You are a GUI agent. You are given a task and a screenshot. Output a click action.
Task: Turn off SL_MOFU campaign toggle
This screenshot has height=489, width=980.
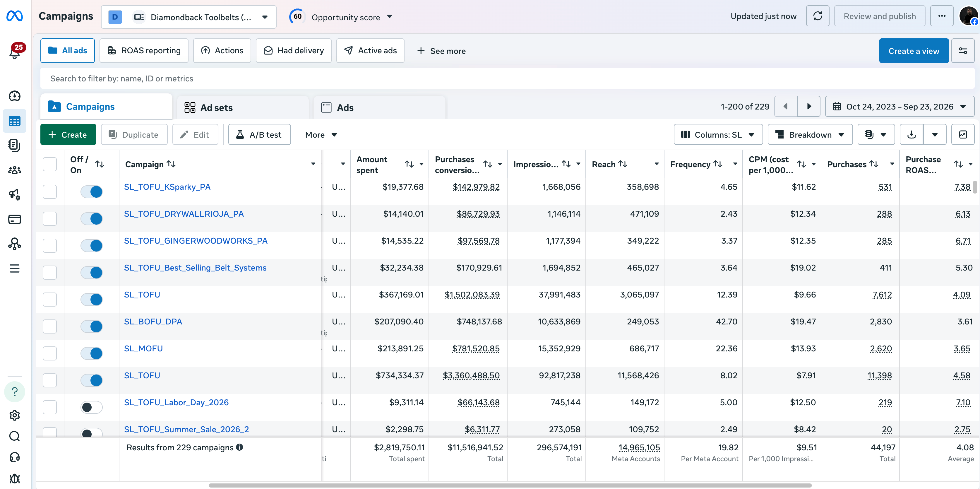92,353
